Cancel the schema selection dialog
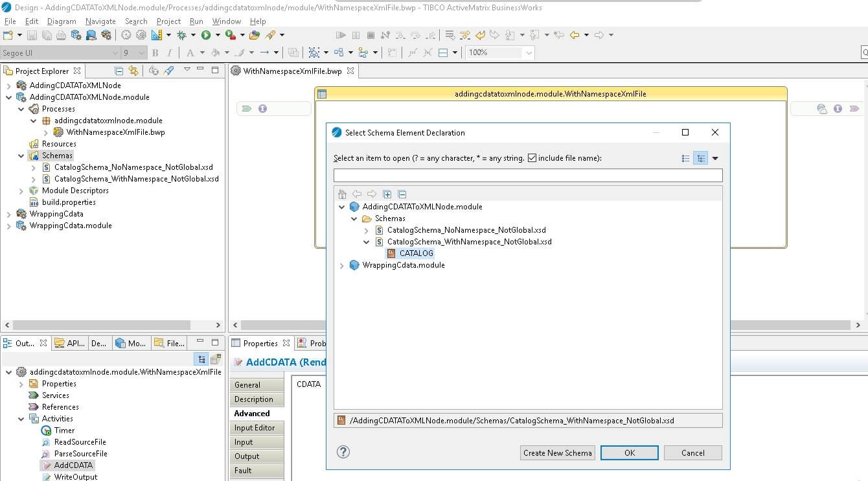Image resolution: width=868 pixels, height=481 pixels. (x=692, y=452)
